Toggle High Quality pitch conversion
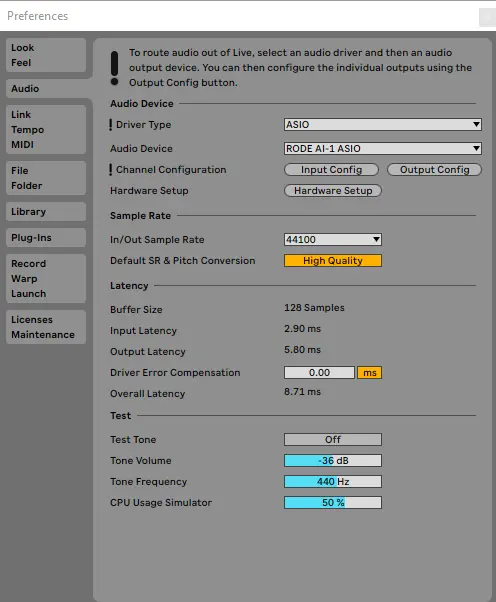 333,261
